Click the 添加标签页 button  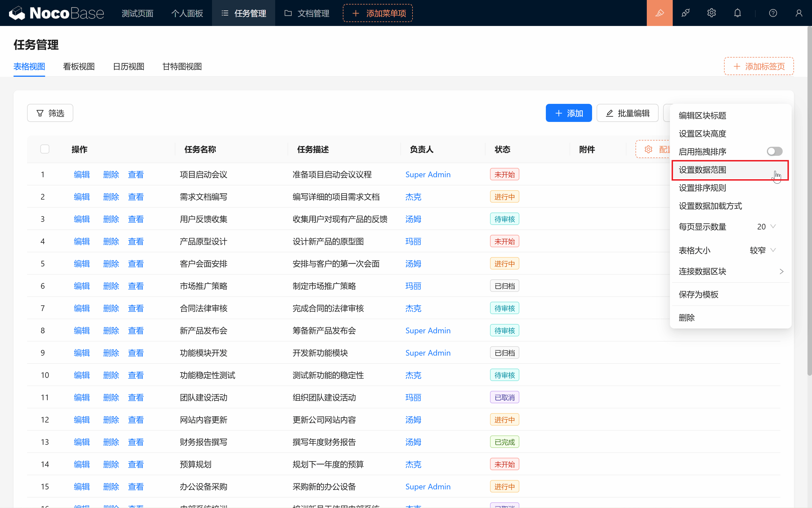tap(759, 66)
